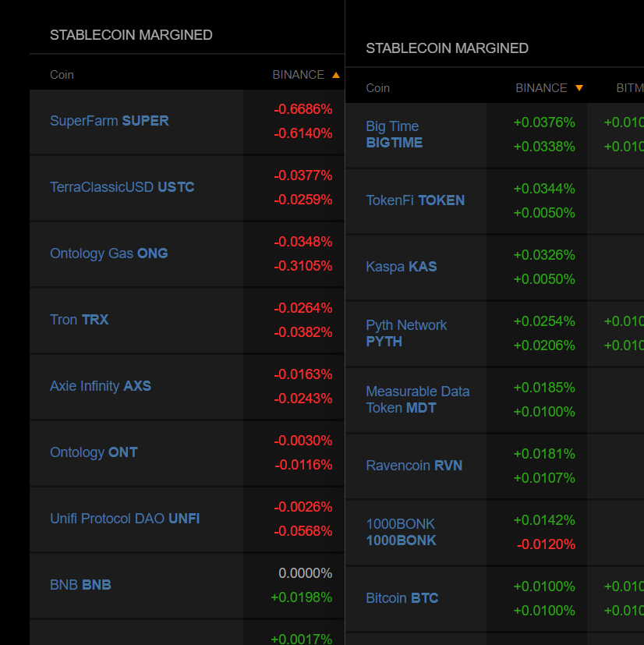Open Axie Infinity AXS coin link
Screen dimensions: 644x645
coord(101,386)
